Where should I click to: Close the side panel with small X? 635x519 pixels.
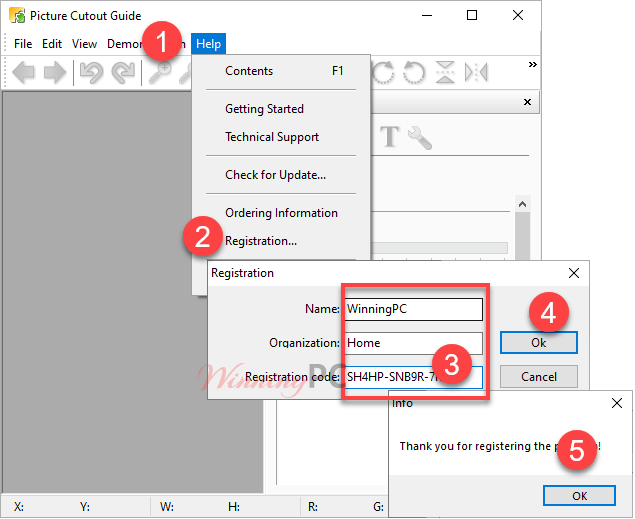click(527, 102)
